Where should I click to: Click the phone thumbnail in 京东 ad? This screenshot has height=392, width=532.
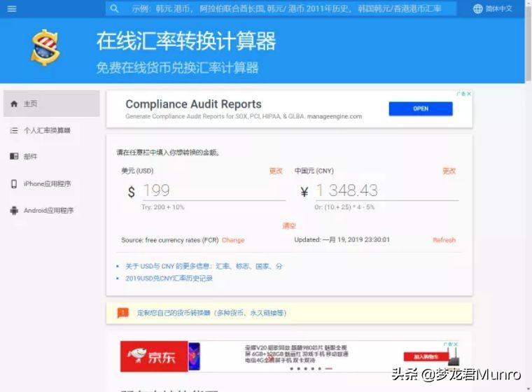click(194, 356)
